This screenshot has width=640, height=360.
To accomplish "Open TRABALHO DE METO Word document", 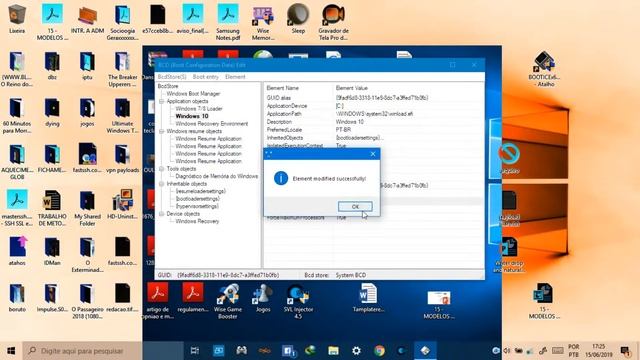I will (x=52, y=208).
